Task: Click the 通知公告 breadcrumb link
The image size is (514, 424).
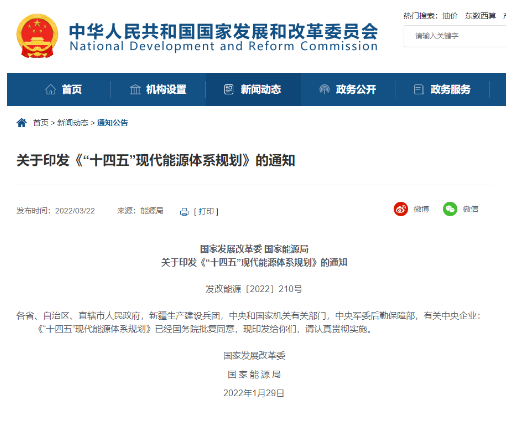Action: [112, 123]
